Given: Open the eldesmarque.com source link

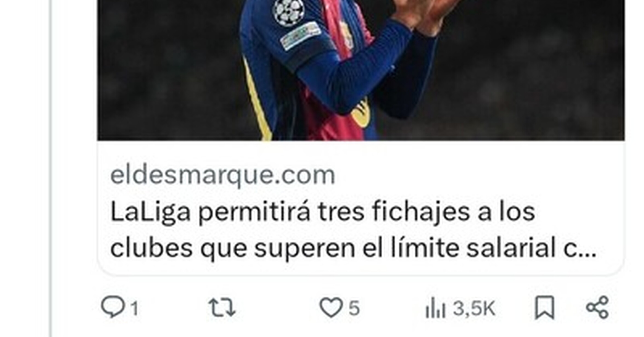Looking at the screenshot, I should pyautogui.click(x=223, y=175).
